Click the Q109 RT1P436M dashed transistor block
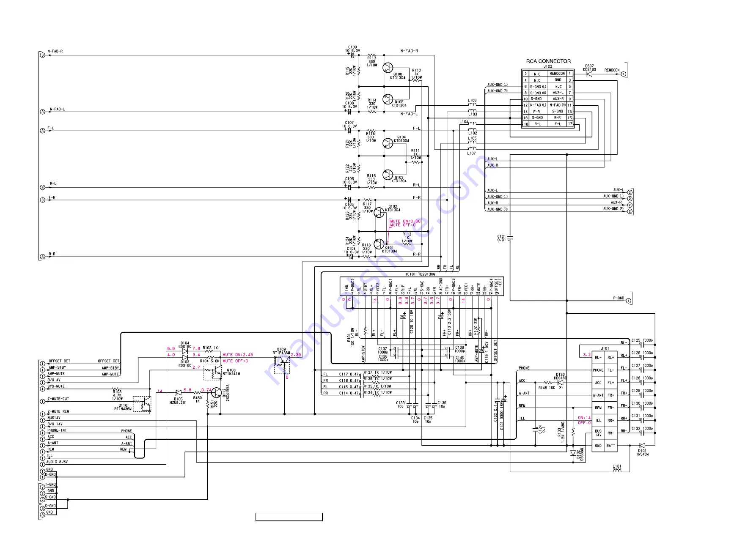756x534 pixels. pos(282,365)
